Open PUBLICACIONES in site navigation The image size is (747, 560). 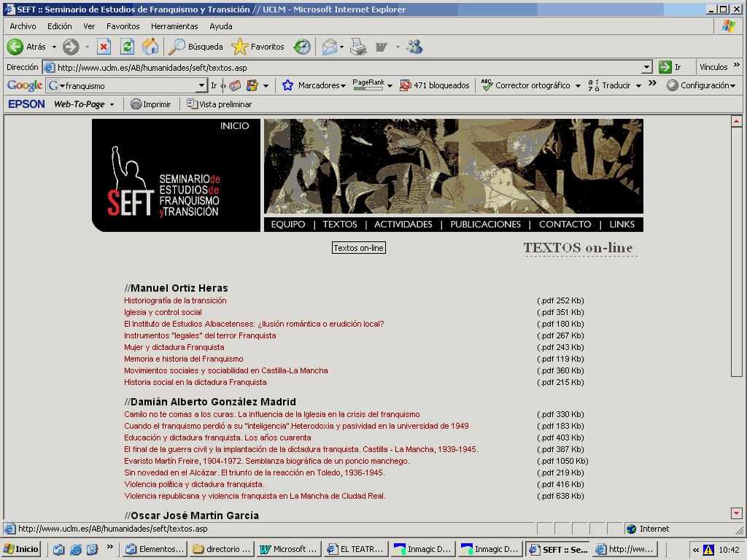click(485, 225)
